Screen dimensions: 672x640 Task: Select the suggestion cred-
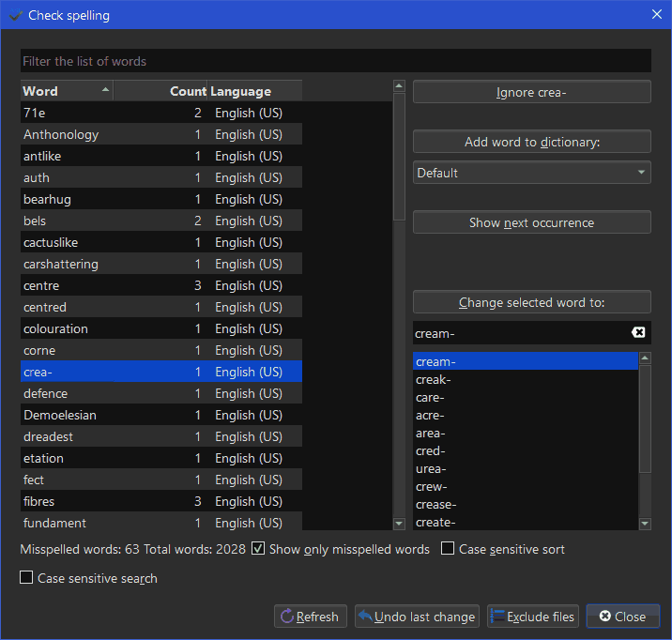526,451
